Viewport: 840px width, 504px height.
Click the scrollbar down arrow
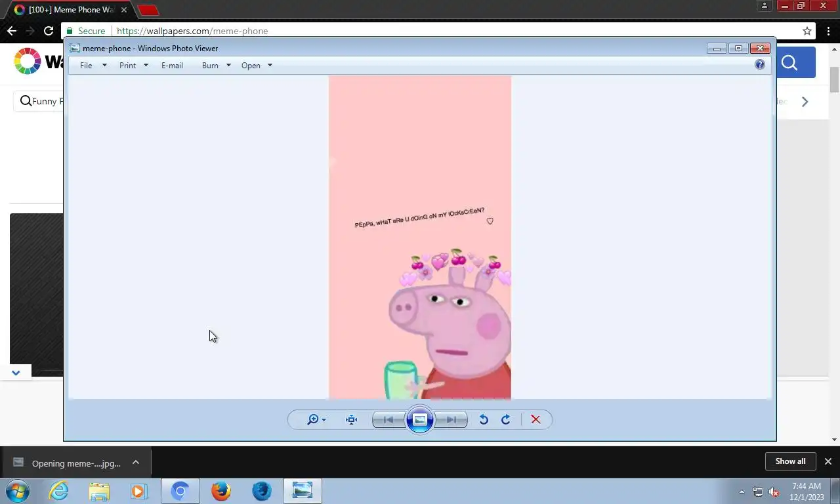[835, 440]
